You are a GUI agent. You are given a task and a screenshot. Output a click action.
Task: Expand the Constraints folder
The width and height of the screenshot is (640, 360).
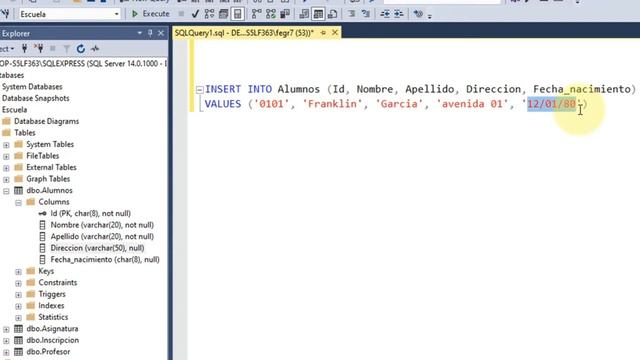(18, 283)
